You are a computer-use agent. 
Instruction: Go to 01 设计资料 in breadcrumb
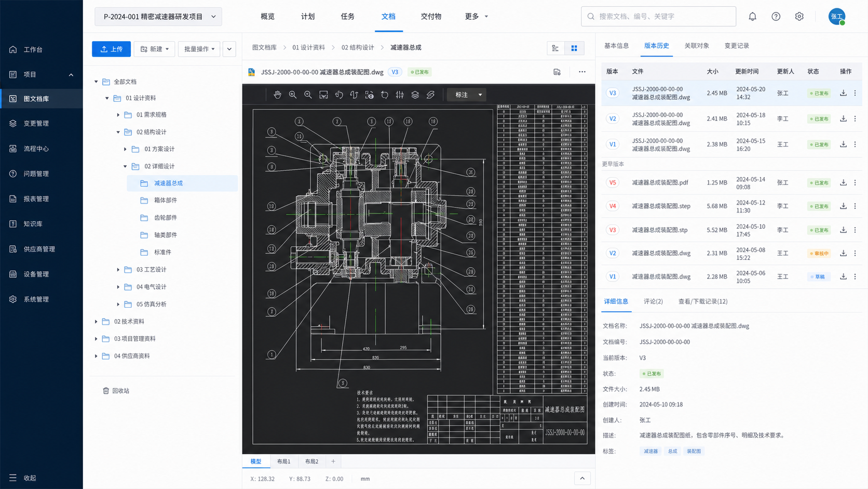point(308,47)
